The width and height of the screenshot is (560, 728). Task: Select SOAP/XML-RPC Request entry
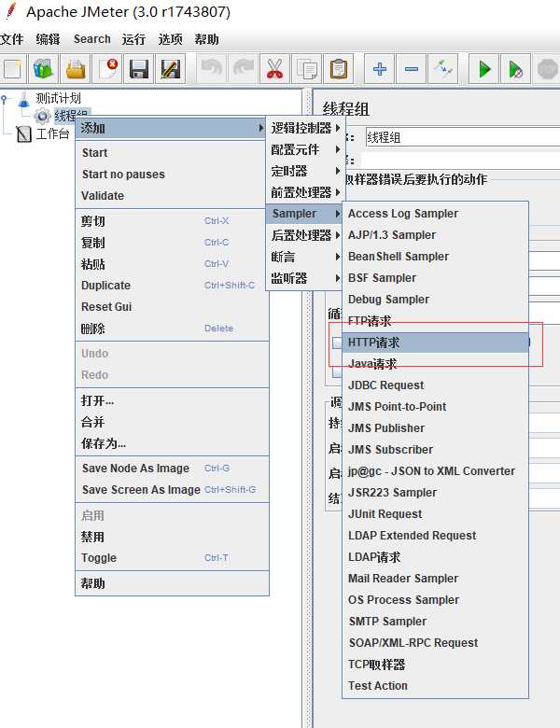coord(436,643)
